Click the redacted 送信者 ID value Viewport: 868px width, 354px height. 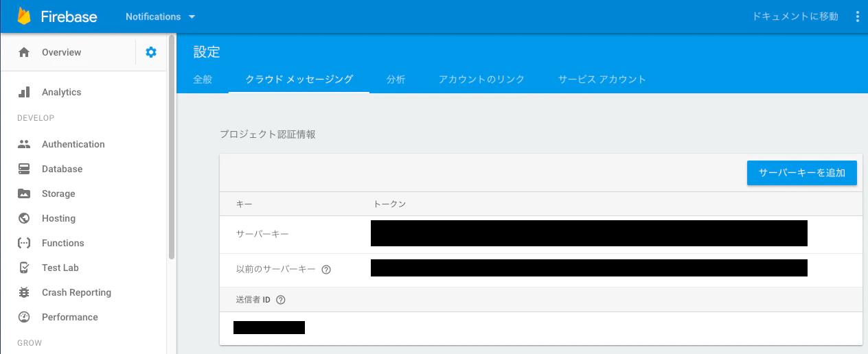269,327
